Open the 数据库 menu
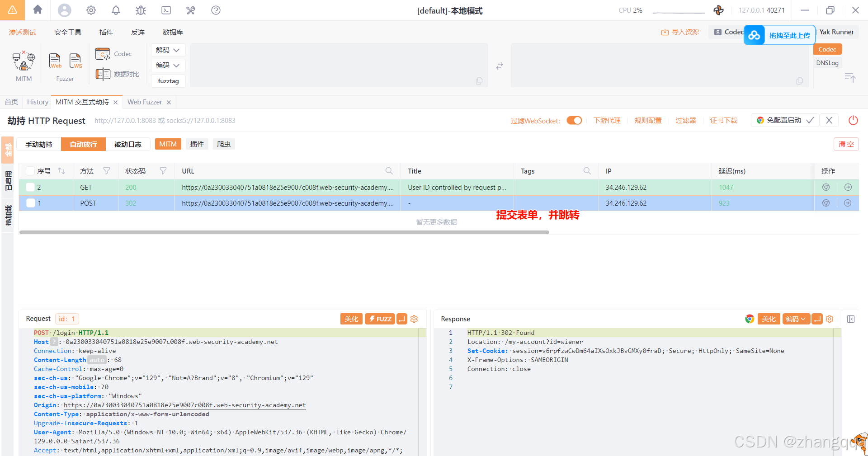The width and height of the screenshot is (868, 456). (173, 32)
